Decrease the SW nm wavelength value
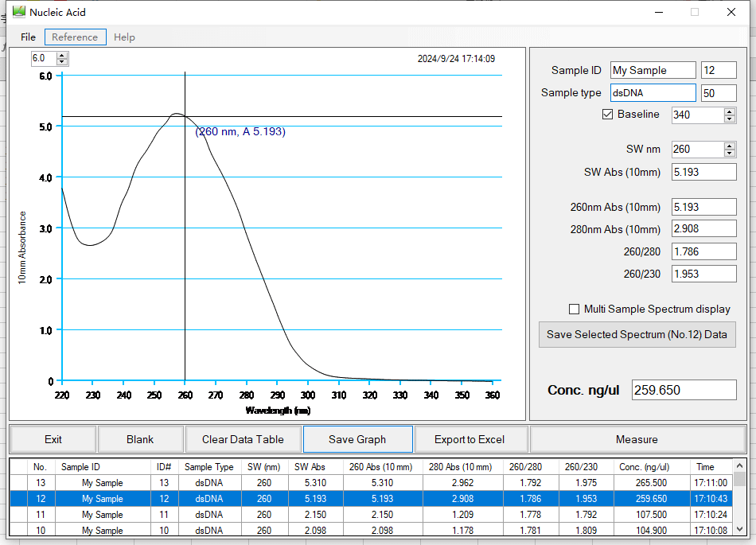This screenshot has width=756, height=545. [x=730, y=153]
